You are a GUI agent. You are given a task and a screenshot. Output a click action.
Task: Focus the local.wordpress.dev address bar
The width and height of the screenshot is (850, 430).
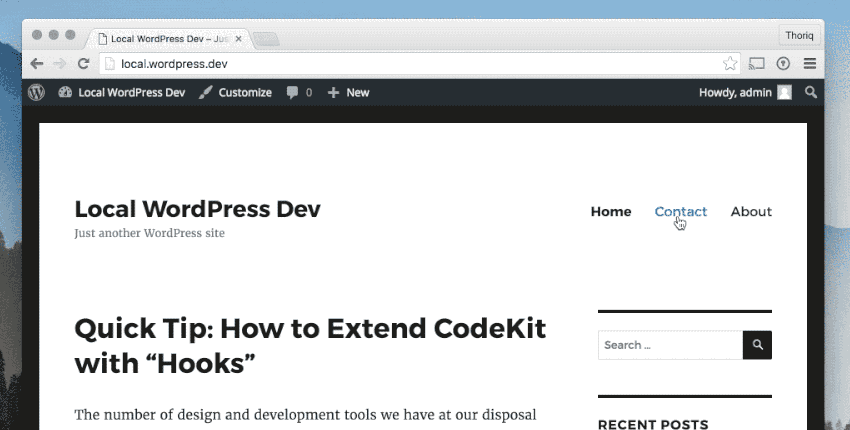pos(421,64)
